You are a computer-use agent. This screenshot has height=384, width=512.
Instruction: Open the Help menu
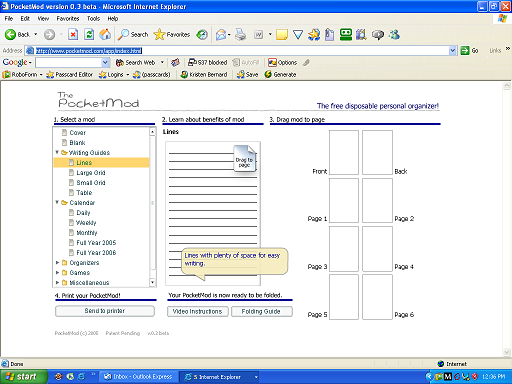point(113,19)
